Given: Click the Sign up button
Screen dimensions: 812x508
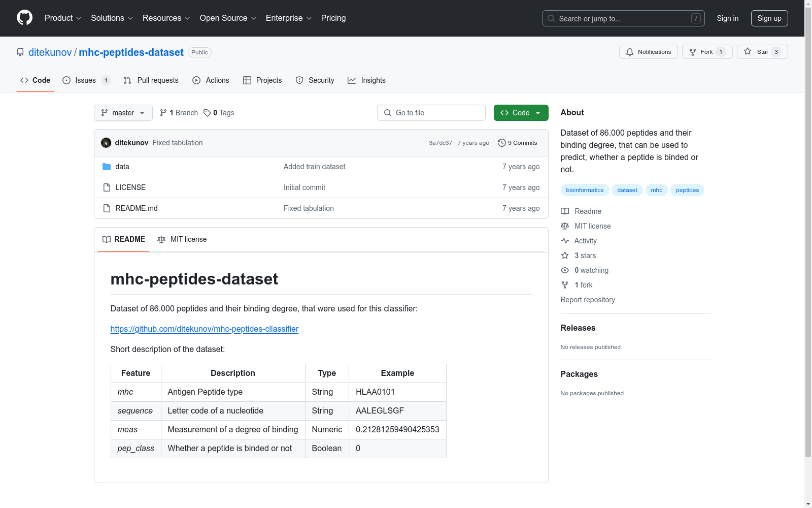Looking at the screenshot, I should (769, 18).
